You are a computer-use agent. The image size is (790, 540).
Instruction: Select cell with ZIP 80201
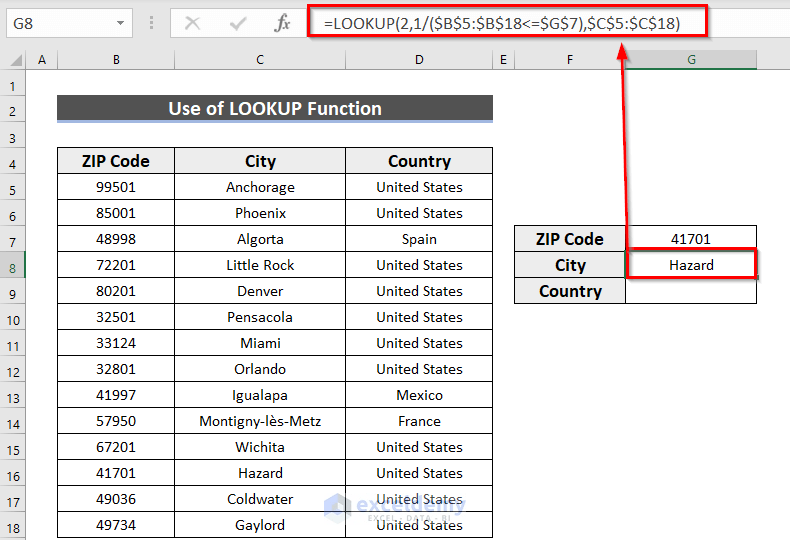tap(116, 291)
